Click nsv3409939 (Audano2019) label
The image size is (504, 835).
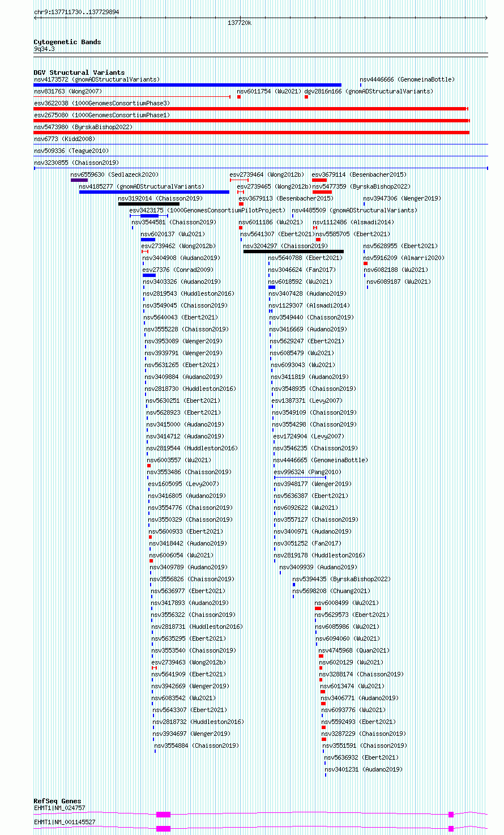pos(318,568)
